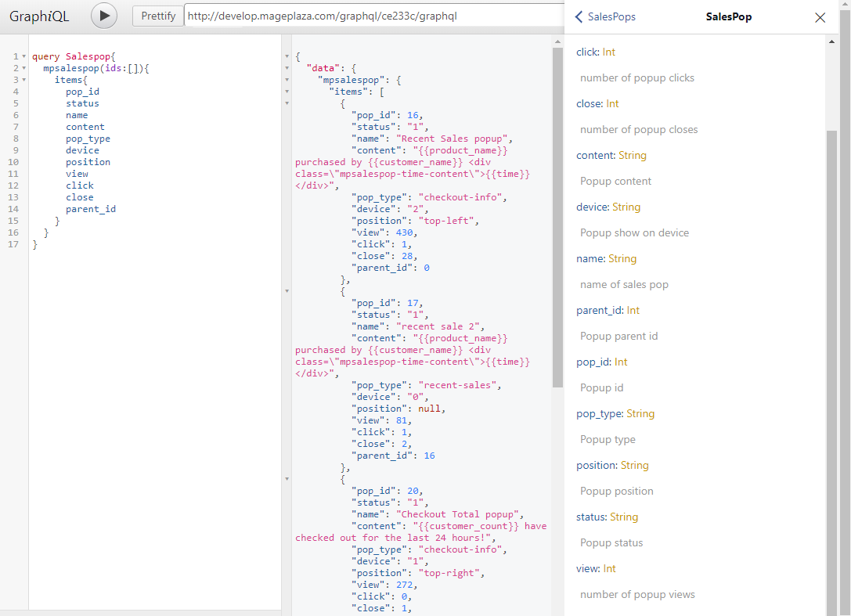Image resolution: width=851 pixels, height=616 pixels.
Task: Collapse the mpsalespop fold on line 2
Action: [x=24, y=68]
